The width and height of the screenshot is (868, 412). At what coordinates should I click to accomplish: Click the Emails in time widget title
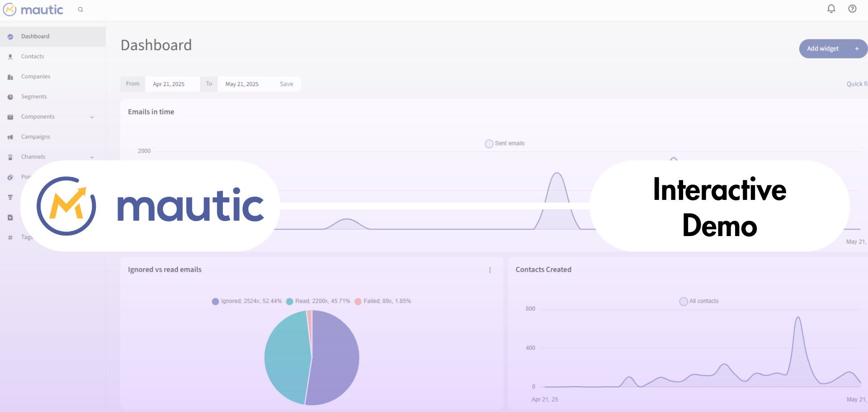pos(151,112)
